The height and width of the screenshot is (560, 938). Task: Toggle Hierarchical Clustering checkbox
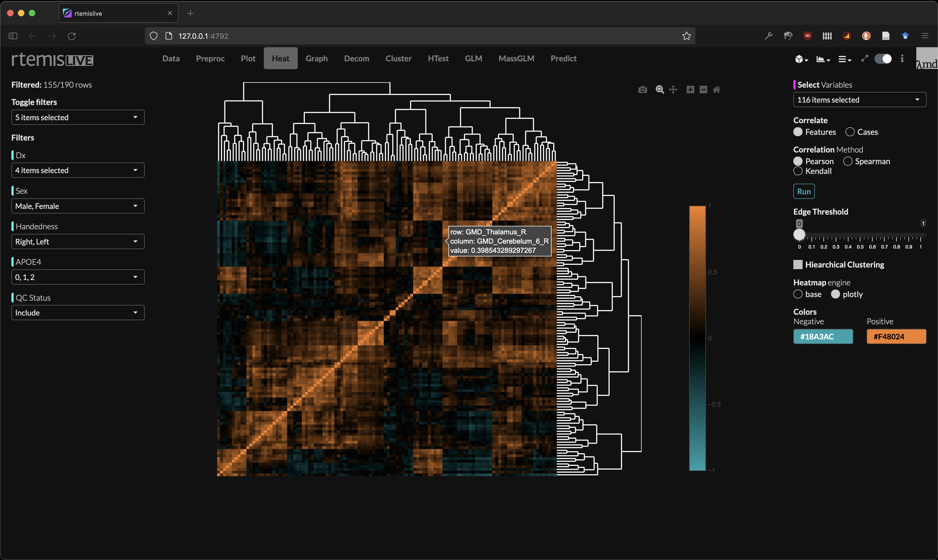coord(798,265)
